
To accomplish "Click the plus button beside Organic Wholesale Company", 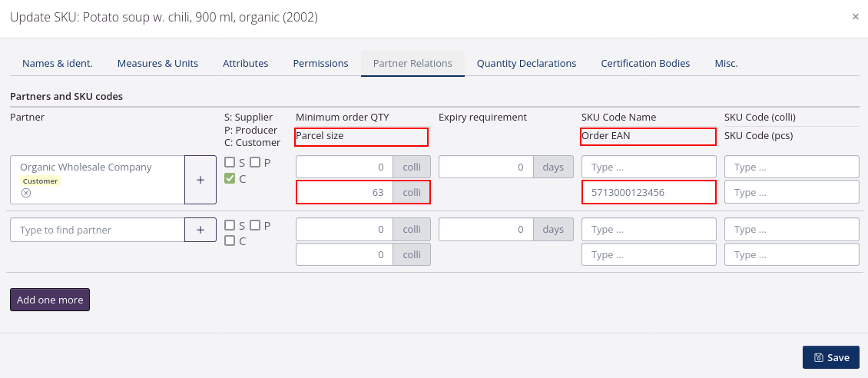I will pos(200,180).
